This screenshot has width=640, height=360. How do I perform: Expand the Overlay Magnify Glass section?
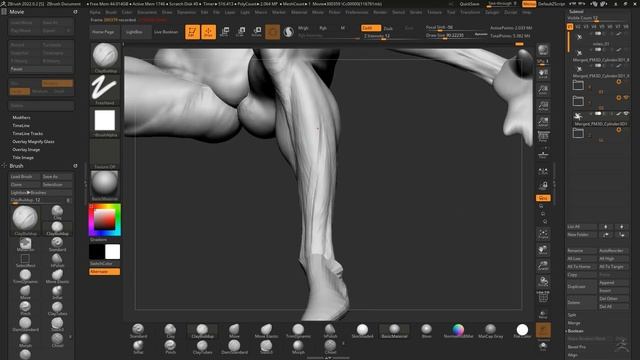[x=33, y=142]
